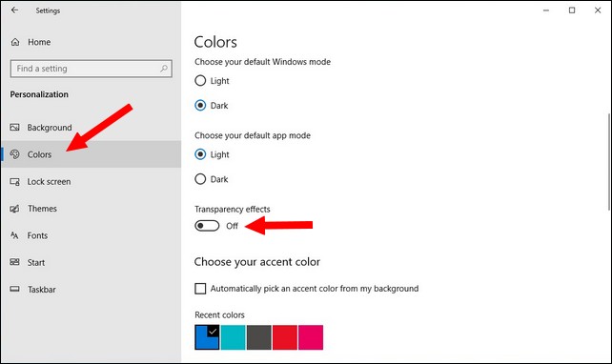This screenshot has width=612, height=364.
Task: Open the Lock screen settings page
Action: tap(91, 181)
